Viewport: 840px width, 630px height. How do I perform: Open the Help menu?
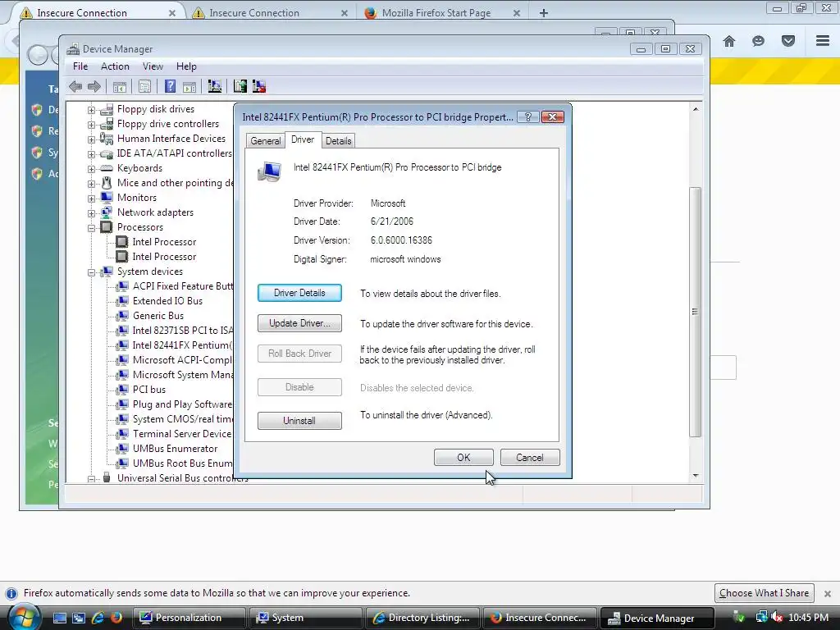(x=186, y=66)
